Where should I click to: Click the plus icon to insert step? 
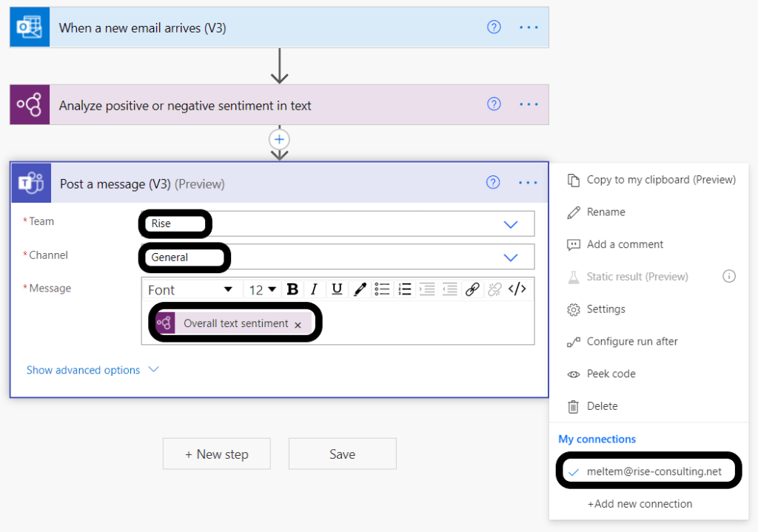(x=279, y=139)
